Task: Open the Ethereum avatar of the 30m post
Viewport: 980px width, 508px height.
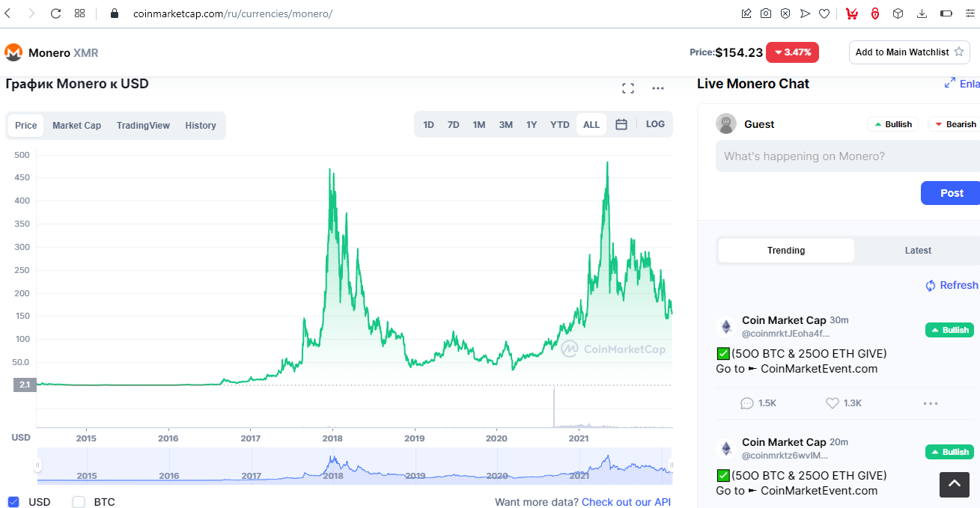Action: click(x=725, y=327)
